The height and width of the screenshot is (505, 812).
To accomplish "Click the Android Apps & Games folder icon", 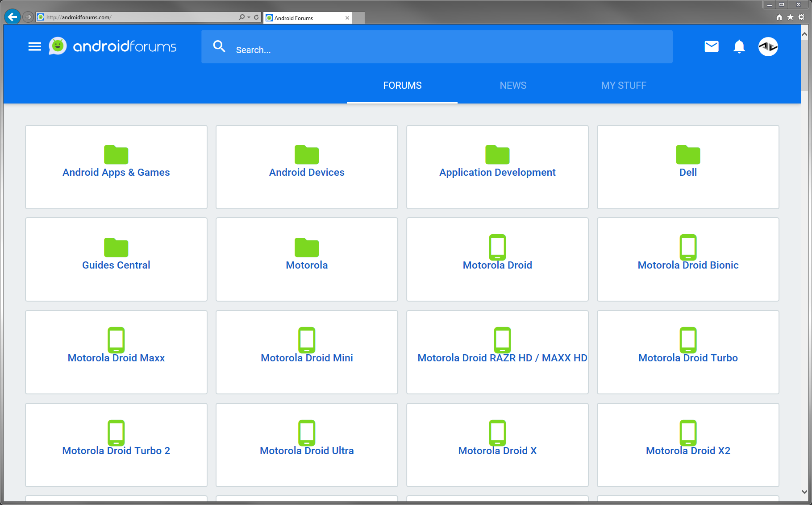I will [116, 154].
